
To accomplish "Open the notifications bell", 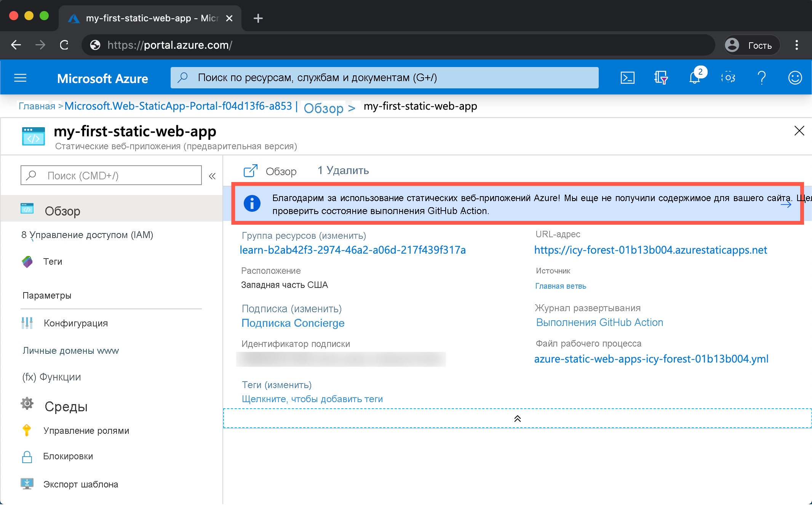I will [695, 78].
